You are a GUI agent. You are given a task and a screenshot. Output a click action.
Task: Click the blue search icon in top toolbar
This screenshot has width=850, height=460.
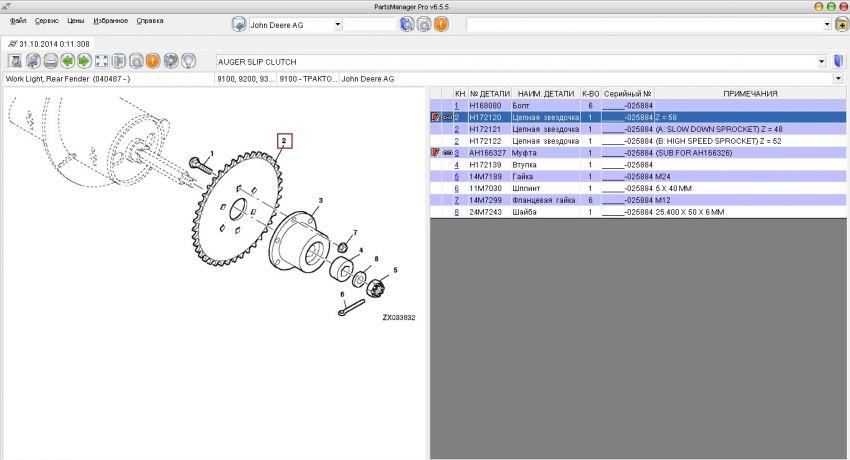pyautogui.click(x=407, y=24)
